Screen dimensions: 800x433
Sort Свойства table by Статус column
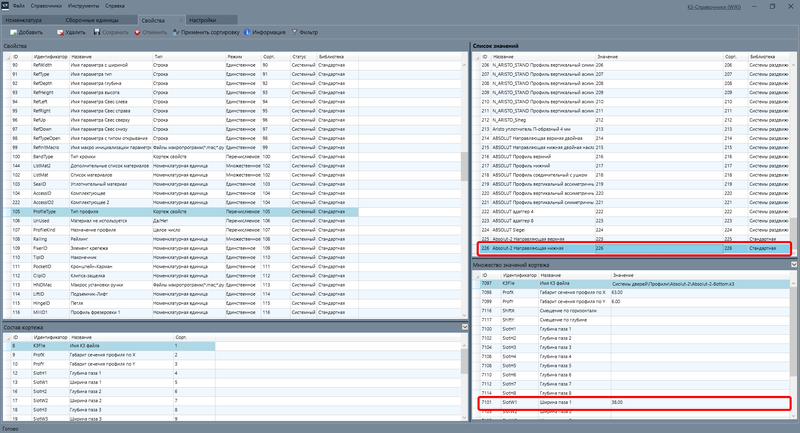(304, 57)
